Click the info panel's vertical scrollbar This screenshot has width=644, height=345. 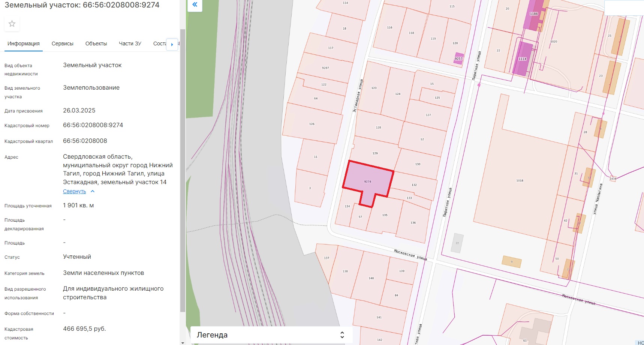pos(183,169)
